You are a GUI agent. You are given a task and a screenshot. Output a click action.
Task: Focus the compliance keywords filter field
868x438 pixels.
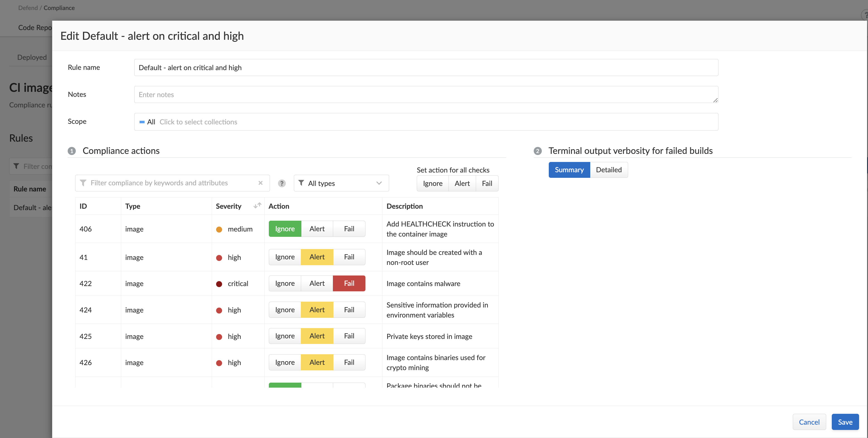(172, 183)
